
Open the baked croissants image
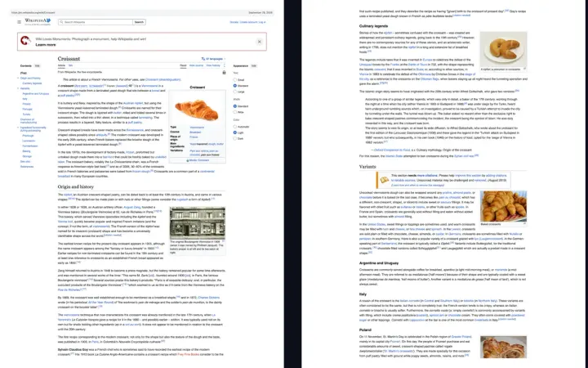(503, 207)
